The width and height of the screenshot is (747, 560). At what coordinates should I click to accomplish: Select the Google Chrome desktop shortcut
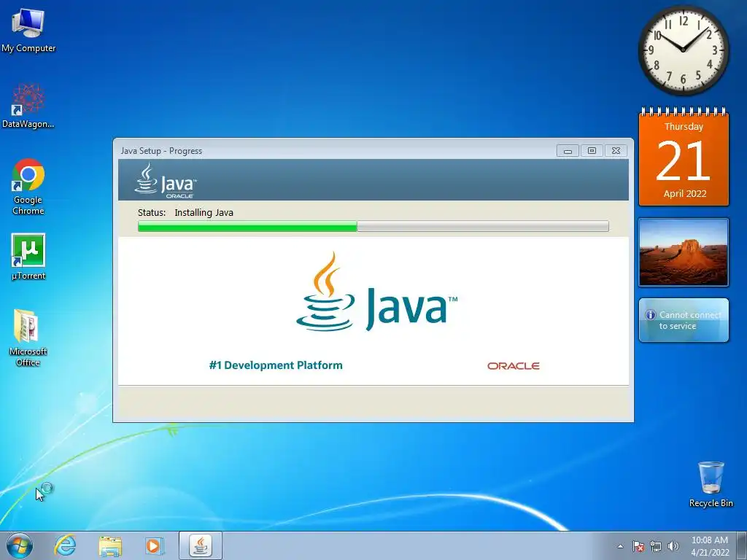pyautogui.click(x=28, y=186)
